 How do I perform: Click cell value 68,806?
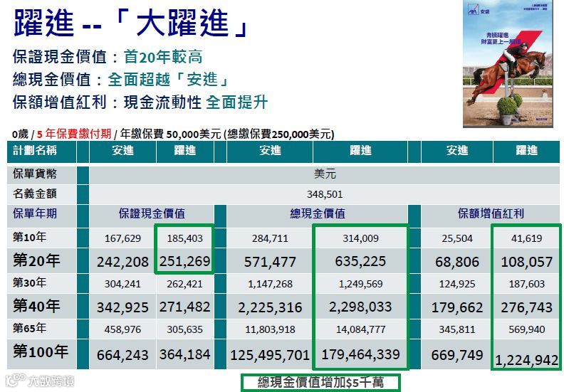pyautogui.click(x=457, y=262)
